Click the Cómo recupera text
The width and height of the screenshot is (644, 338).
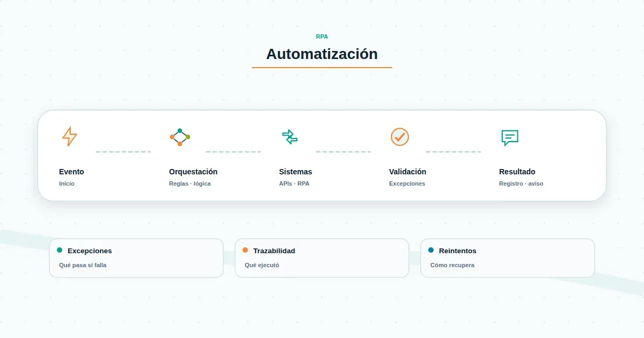point(452,265)
